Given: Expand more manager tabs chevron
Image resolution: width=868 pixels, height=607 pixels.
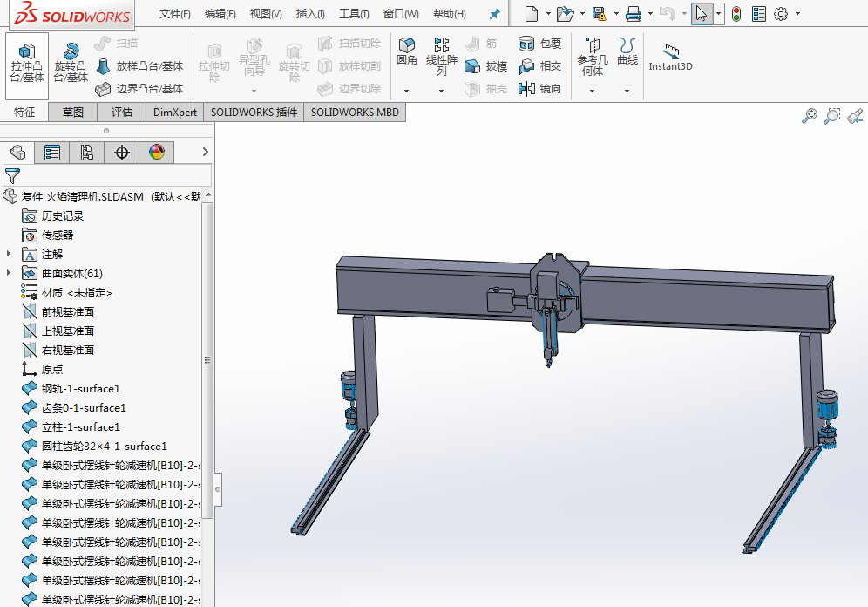Looking at the screenshot, I should coord(206,152).
